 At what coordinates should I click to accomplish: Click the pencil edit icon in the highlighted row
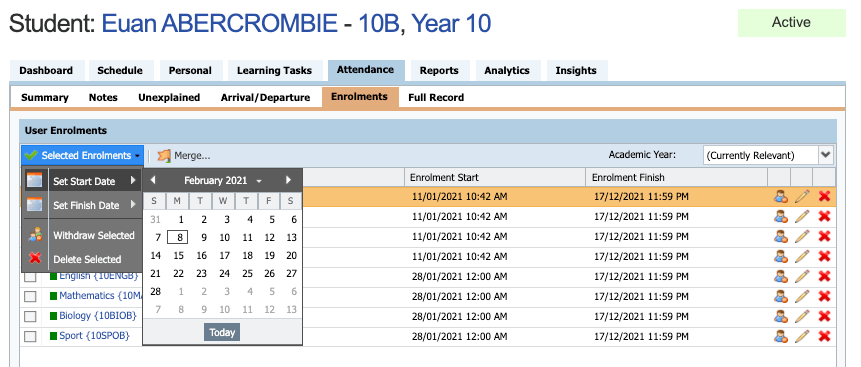point(802,197)
